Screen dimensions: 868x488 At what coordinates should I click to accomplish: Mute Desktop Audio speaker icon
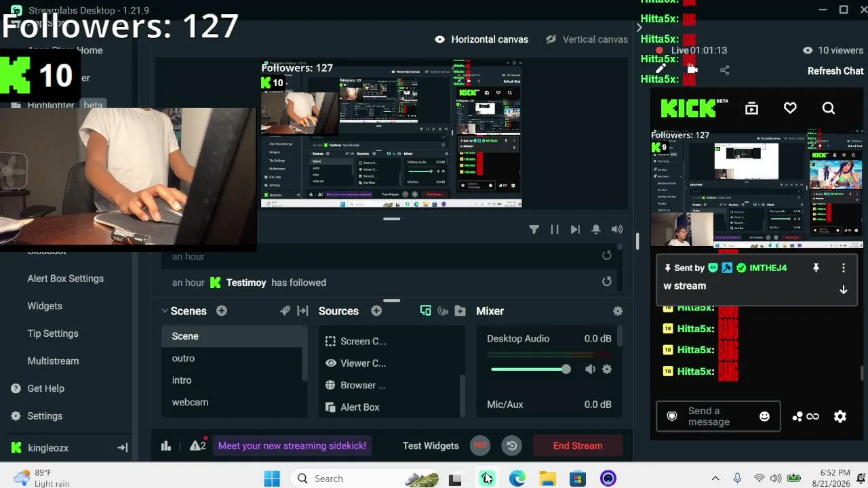pyautogui.click(x=590, y=369)
